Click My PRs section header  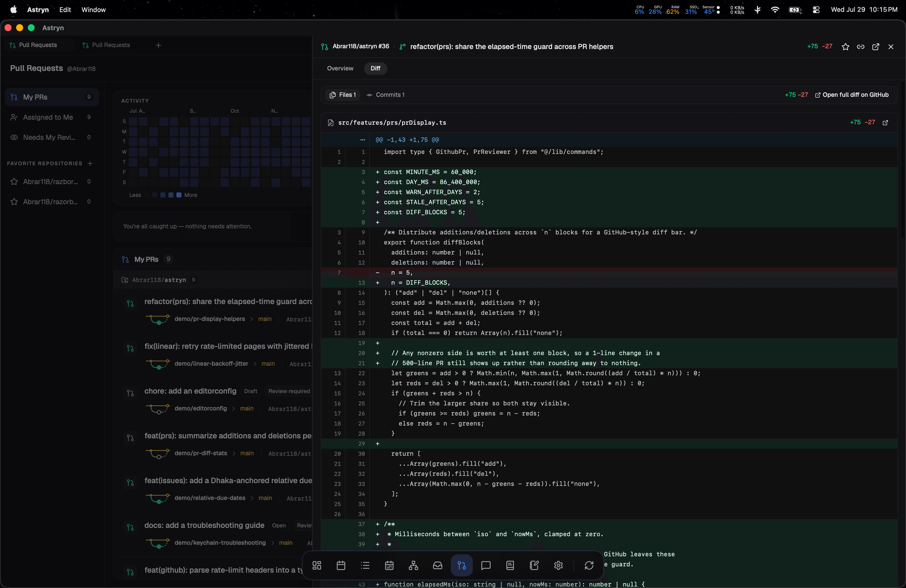(146, 259)
